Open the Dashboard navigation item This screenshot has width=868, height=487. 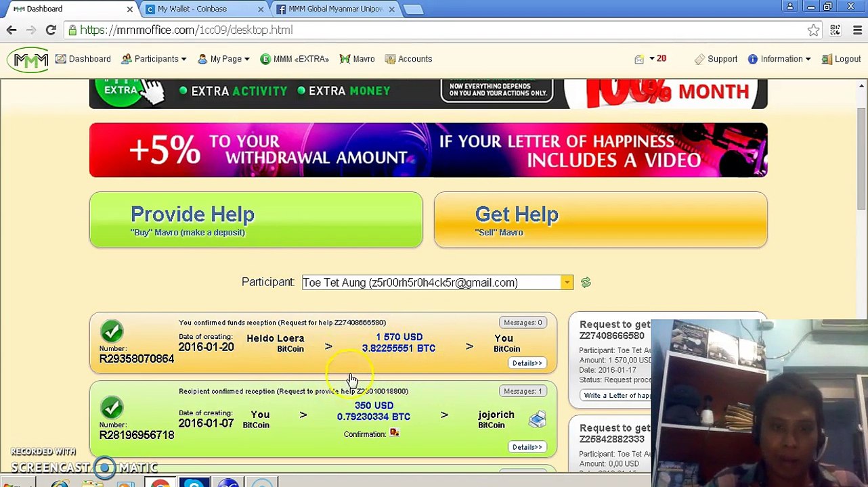(x=83, y=59)
